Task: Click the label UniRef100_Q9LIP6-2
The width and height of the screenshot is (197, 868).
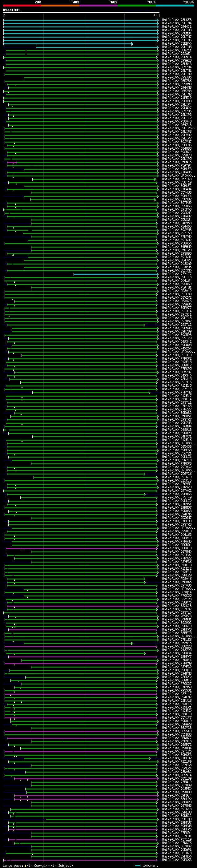Action: [x=179, y=128]
